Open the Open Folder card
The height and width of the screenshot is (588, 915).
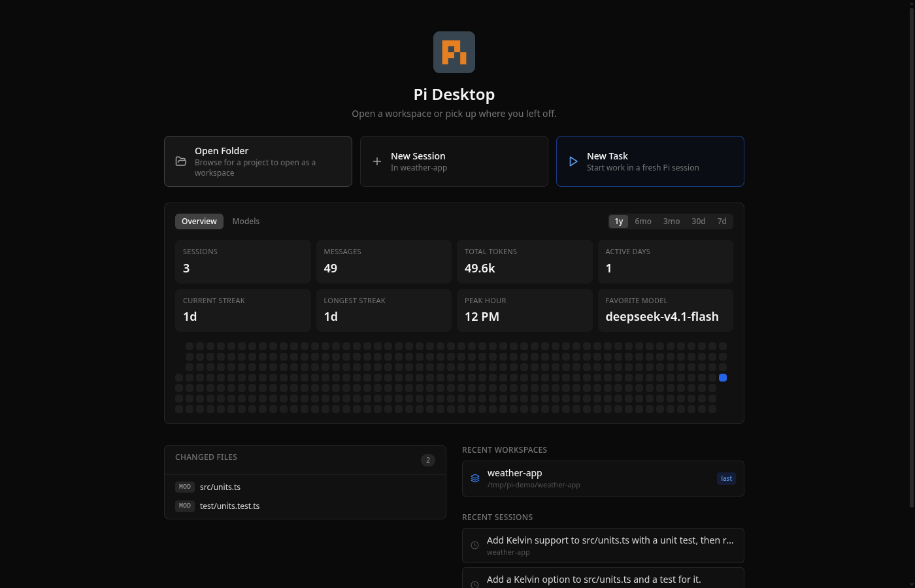pyautogui.click(x=258, y=161)
